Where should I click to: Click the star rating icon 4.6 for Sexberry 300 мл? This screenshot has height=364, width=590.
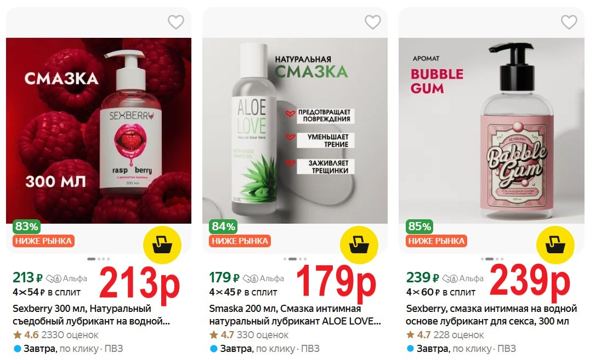(18, 334)
